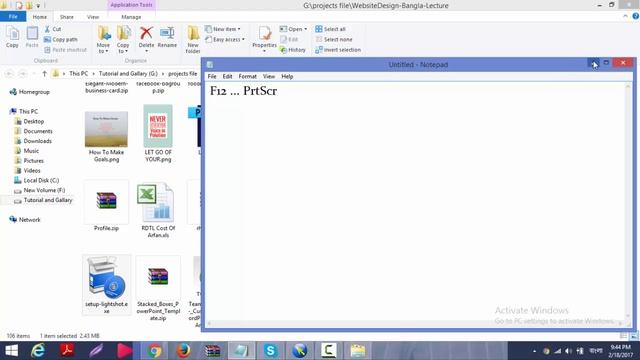
Task: Switch to the Home ribbon tab
Action: pyautogui.click(x=40, y=17)
